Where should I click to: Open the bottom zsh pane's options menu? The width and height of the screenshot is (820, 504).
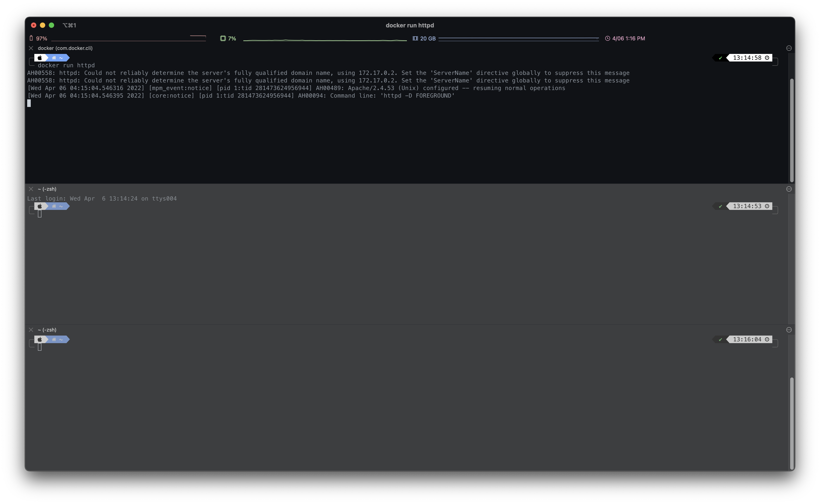click(x=789, y=330)
